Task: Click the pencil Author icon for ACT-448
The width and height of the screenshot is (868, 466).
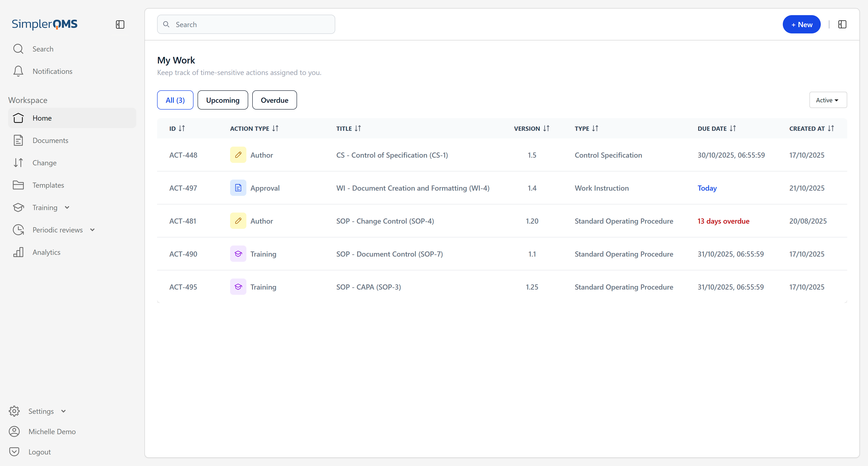Action: click(238, 155)
